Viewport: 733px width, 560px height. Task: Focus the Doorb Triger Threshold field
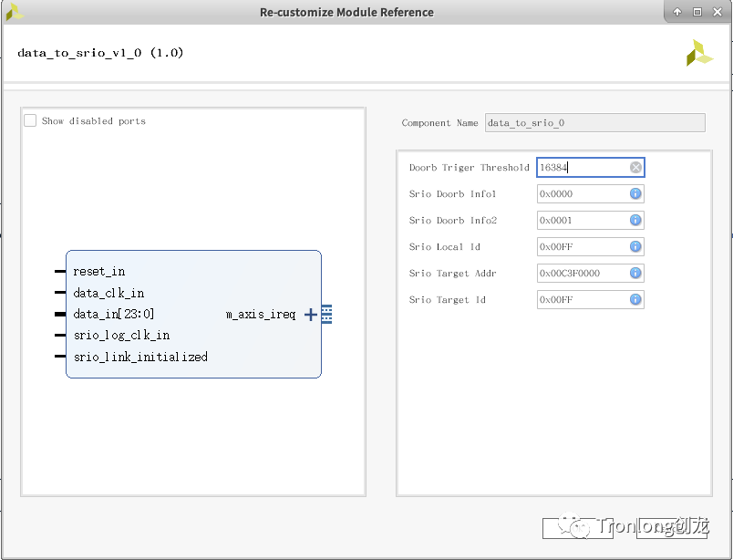pyautogui.click(x=581, y=167)
